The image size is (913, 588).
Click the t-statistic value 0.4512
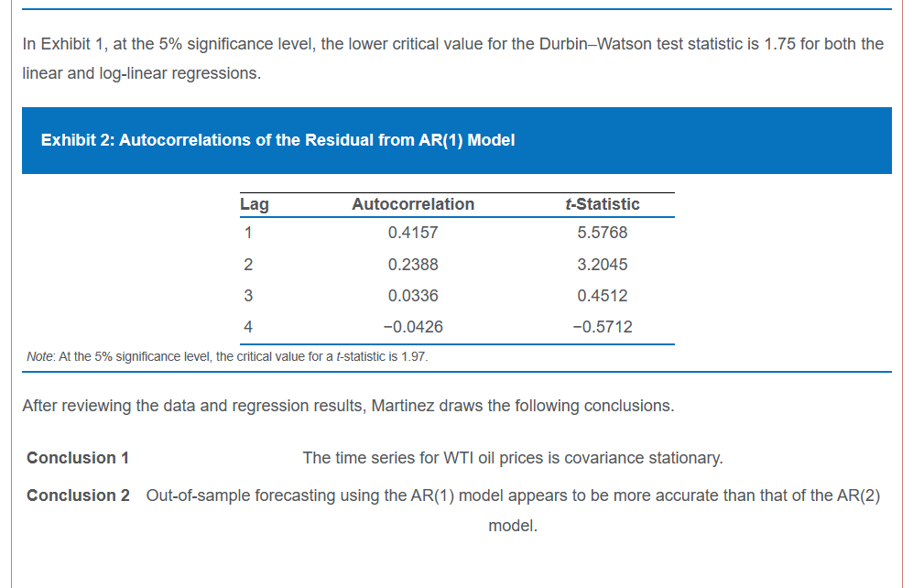coord(603,296)
